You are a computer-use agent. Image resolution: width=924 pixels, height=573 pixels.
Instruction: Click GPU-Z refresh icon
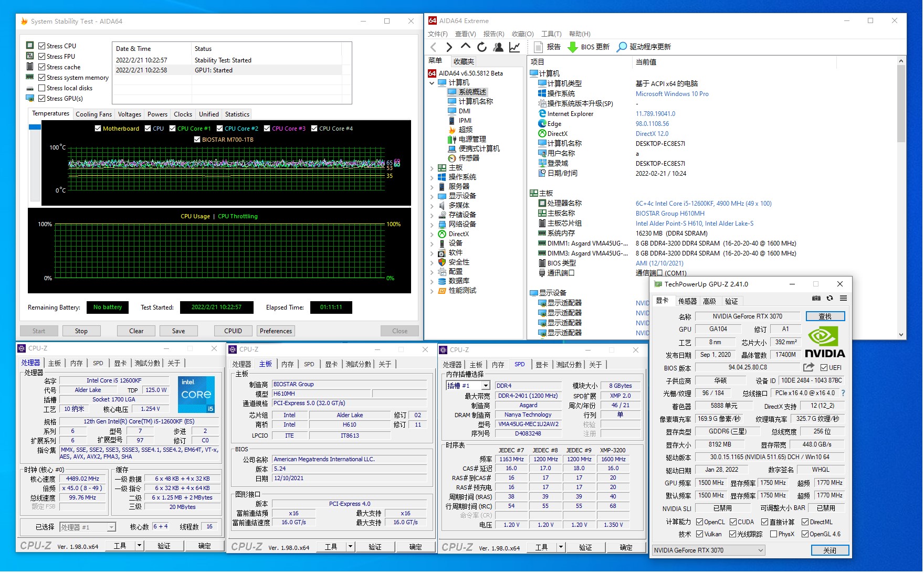(829, 298)
